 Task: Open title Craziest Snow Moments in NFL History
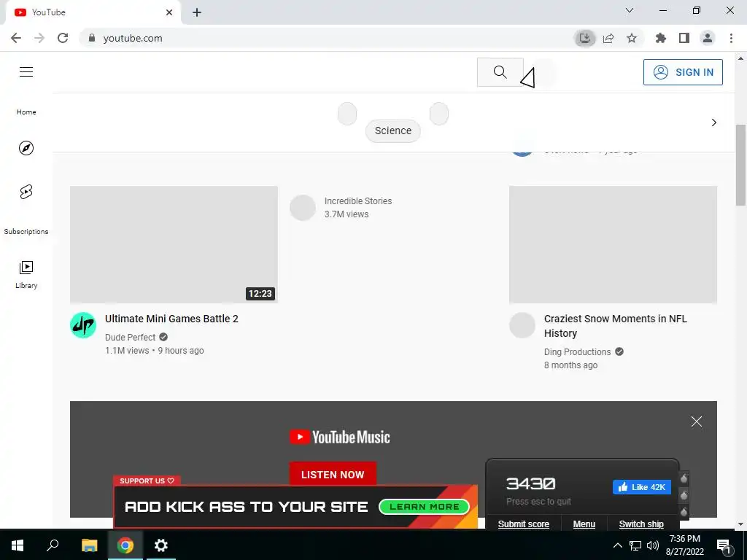click(616, 326)
